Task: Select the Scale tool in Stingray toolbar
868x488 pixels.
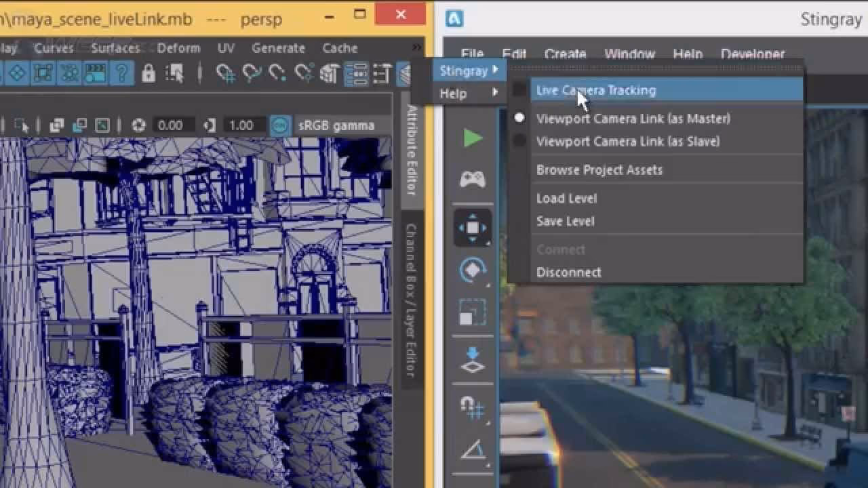Action: pyautogui.click(x=473, y=312)
